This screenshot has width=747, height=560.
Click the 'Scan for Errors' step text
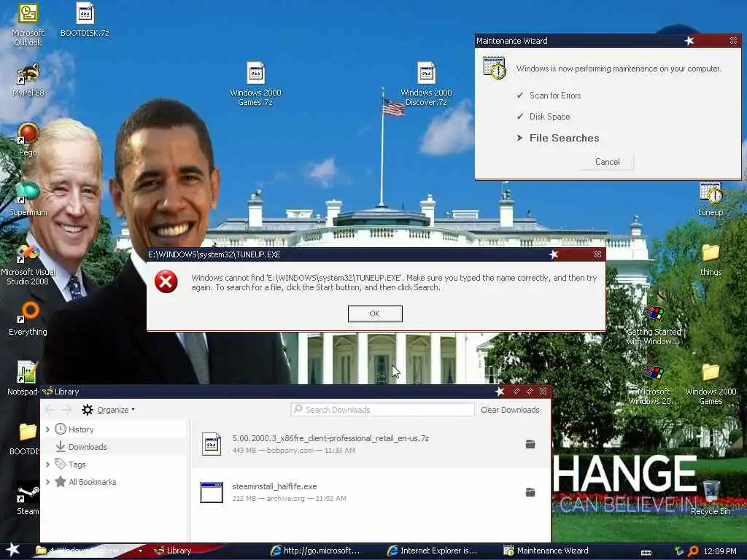coord(555,96)
